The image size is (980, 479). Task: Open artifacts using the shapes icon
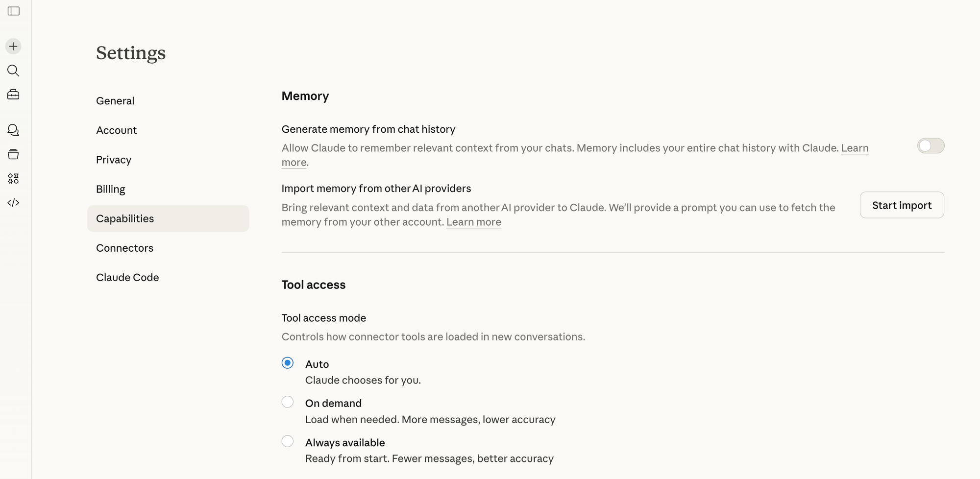[x=13, y=178]
